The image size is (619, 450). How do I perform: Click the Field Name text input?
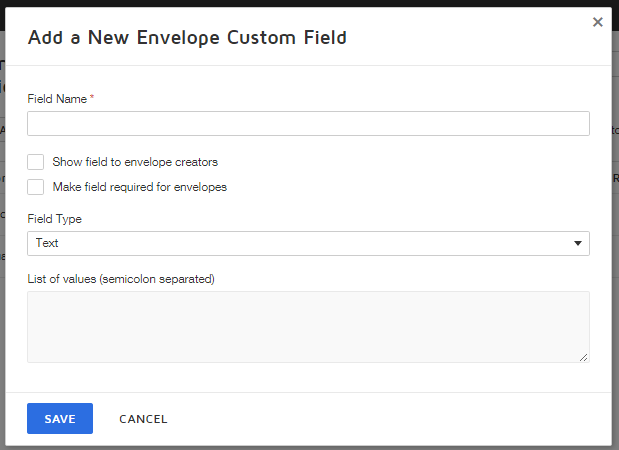click(x=308, y=124)
